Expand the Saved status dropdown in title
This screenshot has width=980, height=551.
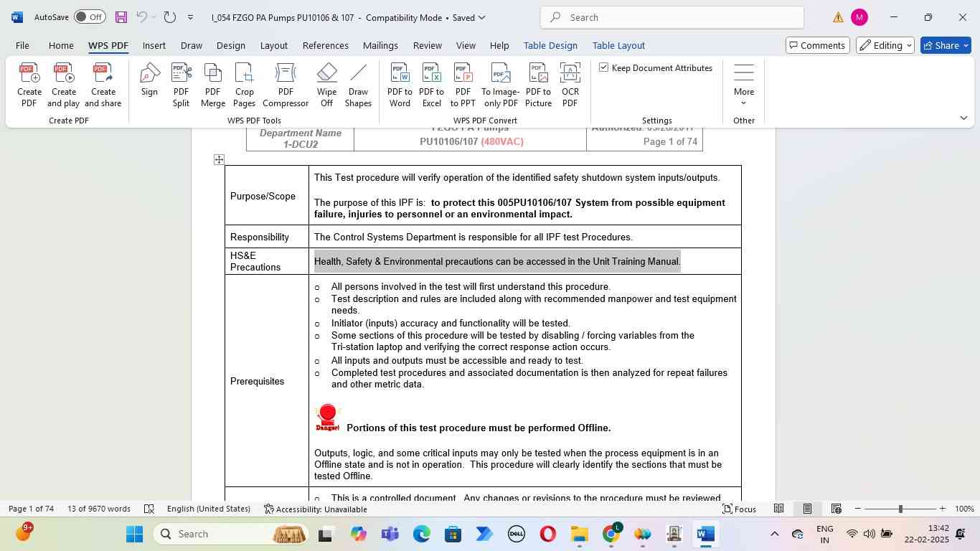481,17
